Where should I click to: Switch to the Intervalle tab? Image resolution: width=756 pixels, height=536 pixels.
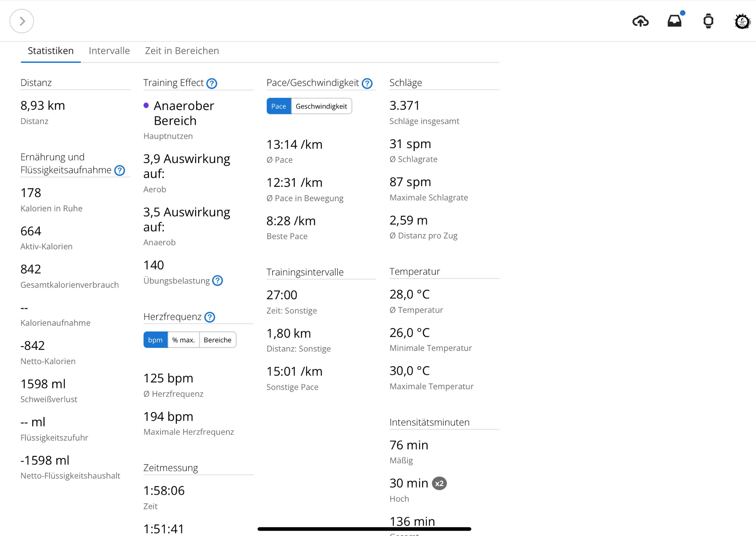109,51
